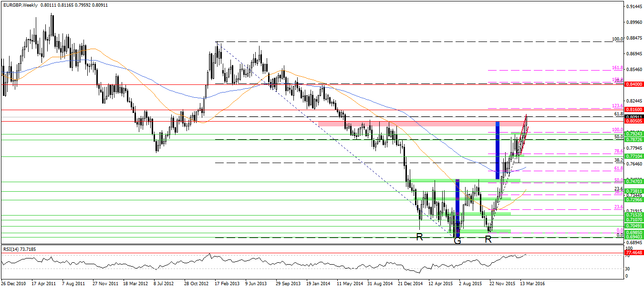
Task: Click the 13 Mar 2016 date label
Action: (x=532, y=283)
